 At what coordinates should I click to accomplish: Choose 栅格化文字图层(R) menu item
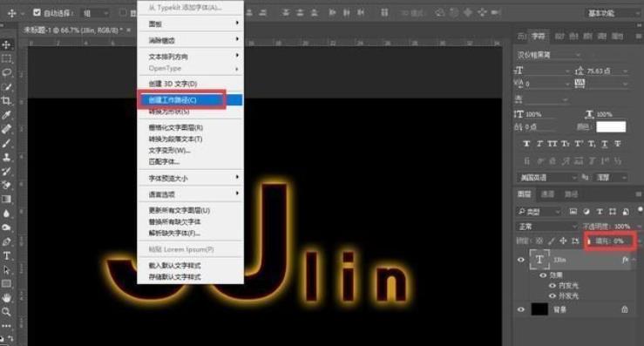(x=190, y=127)
